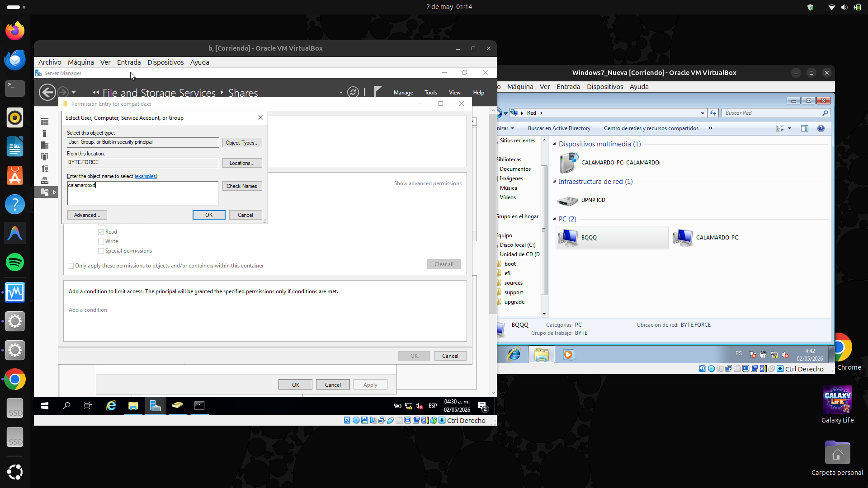Image resolution: width=868 pixels, height=488 pixels.
Task: Launch Spotify from the dock
Action: [x=15, y=262]
